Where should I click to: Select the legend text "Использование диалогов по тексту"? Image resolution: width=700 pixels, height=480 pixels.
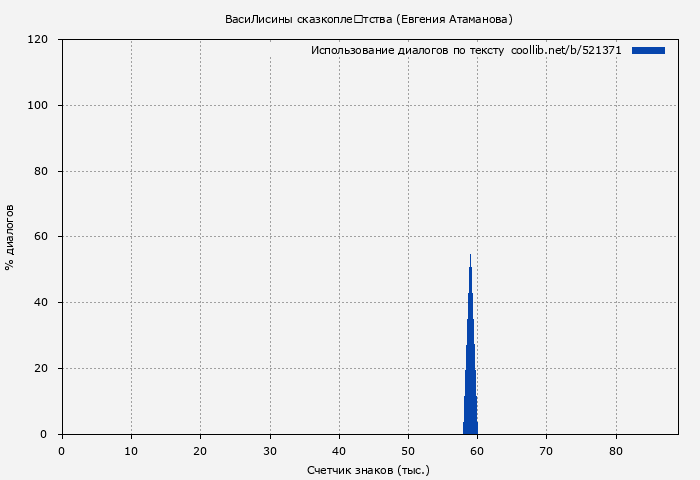point(407,50)
